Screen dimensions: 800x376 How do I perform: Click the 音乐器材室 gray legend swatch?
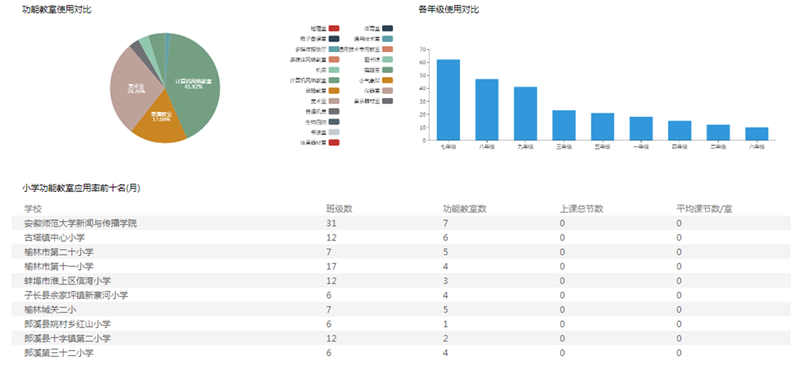(x=387, y=101)
